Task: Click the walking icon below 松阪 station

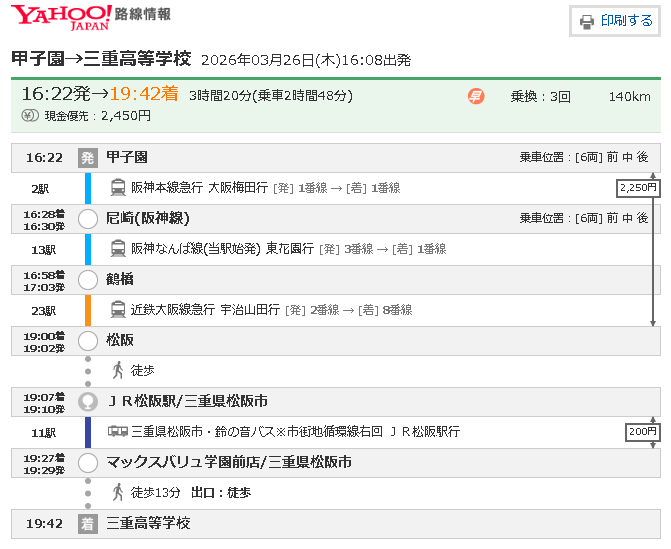Action: (x=118, y=370)
